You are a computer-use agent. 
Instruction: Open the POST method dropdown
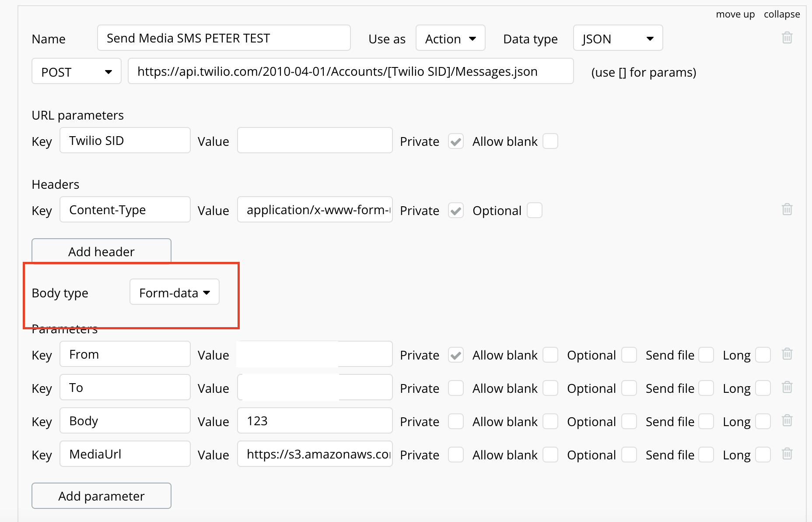click(77, 71)
